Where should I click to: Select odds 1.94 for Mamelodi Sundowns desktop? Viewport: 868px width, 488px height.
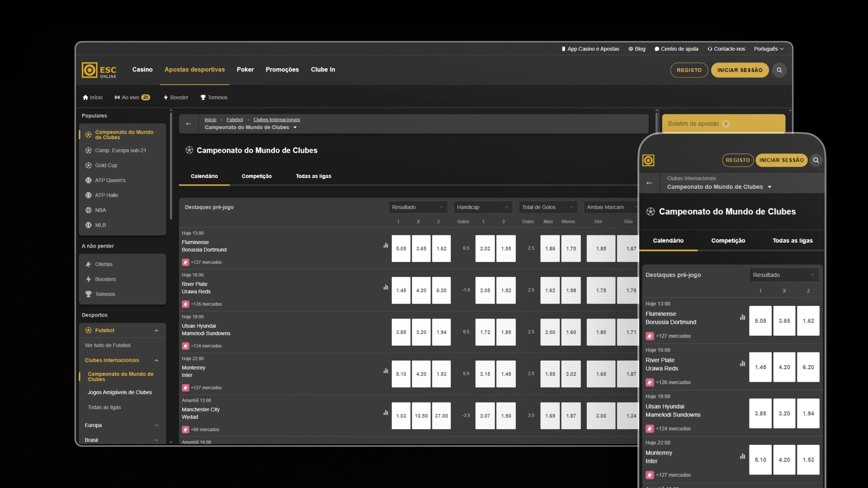(442, 332)
